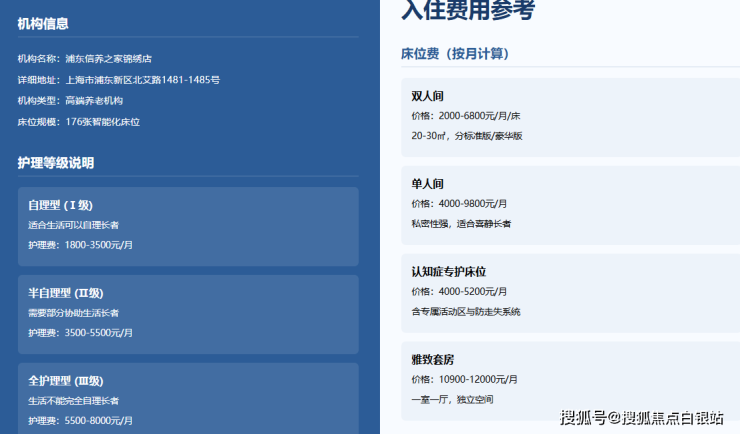
Task: Click text 生活不能完全自理长者
Action: (x=73, y=401)
